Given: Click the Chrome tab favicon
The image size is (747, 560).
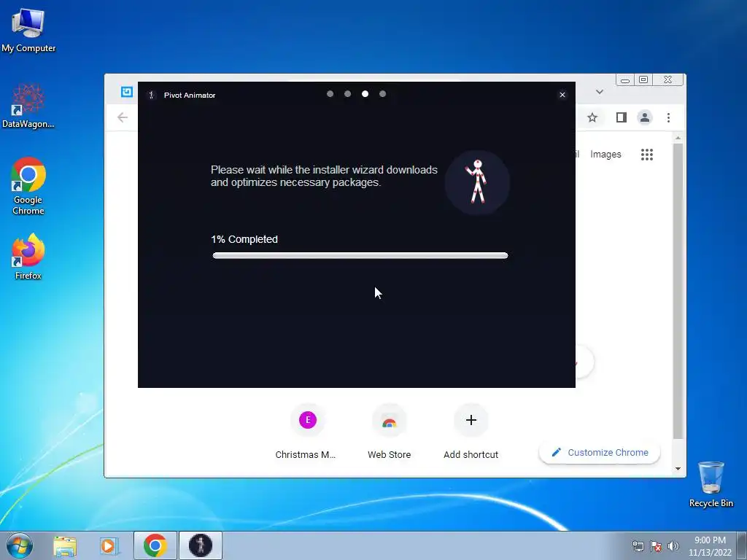Looking at the screenshot, I should [127, 92].
